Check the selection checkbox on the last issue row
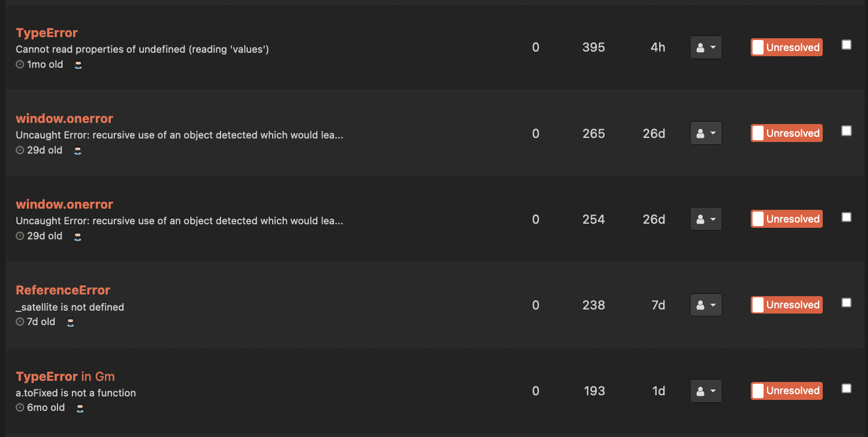This screenshot has width=868, height=437. pos(846,388)
